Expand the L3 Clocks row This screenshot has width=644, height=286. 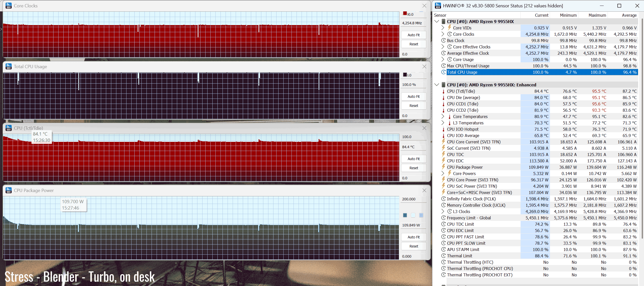(x=443, y=212)
